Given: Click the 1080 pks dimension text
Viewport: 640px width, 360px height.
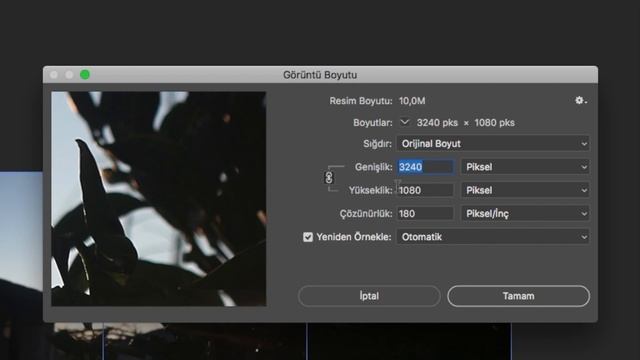Looking at the screenshot, I should 494,123.
